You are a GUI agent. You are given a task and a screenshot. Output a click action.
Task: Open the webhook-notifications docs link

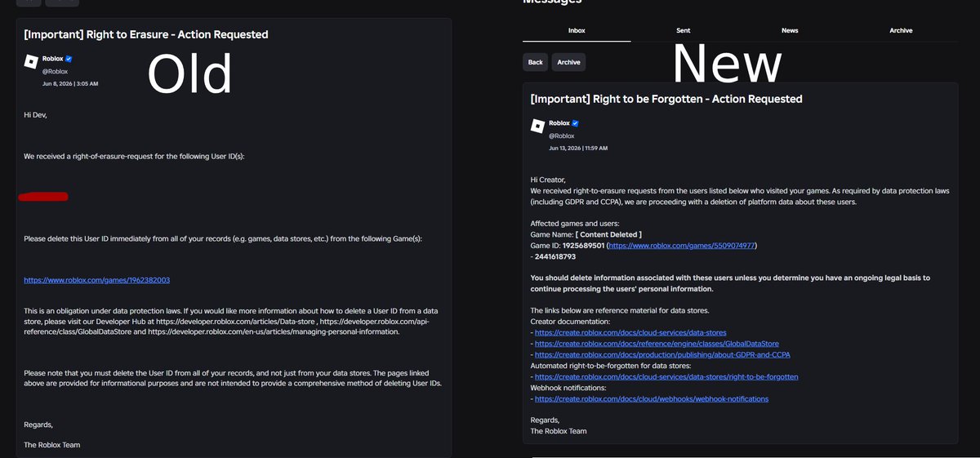(x=651, y=399)
